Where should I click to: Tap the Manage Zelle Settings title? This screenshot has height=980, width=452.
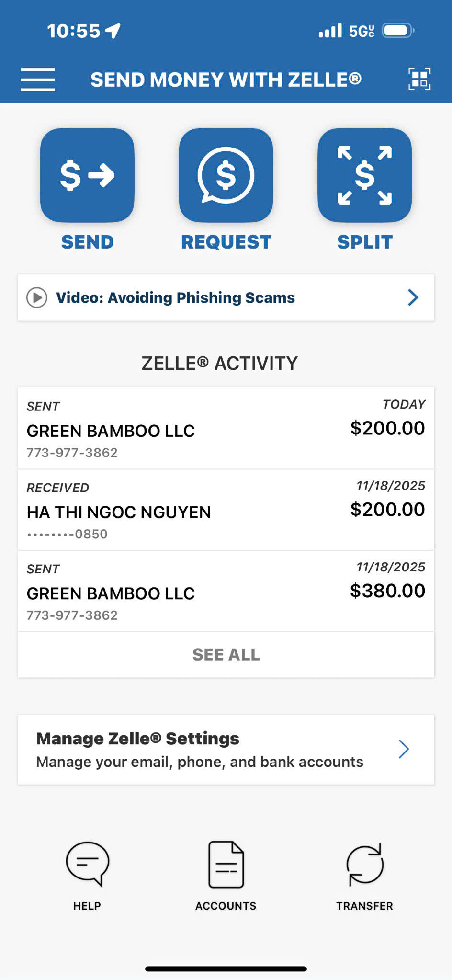[138, 739]
